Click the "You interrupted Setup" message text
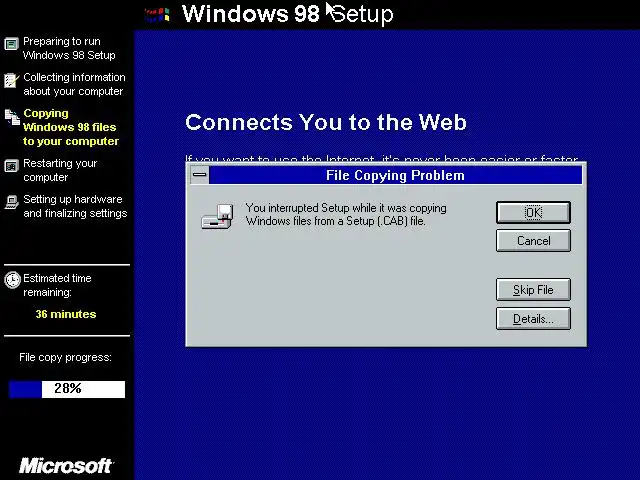Viewport: 640px width, 480px height. click(x=346, y=214)
